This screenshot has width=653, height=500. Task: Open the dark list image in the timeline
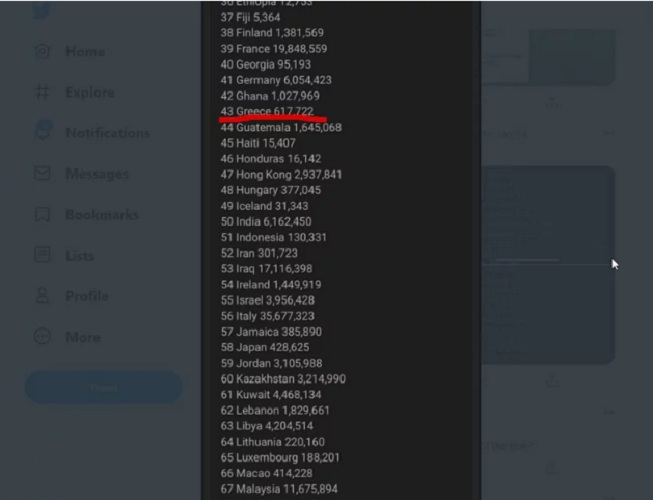pyautogui.click(x=548, y=265)
